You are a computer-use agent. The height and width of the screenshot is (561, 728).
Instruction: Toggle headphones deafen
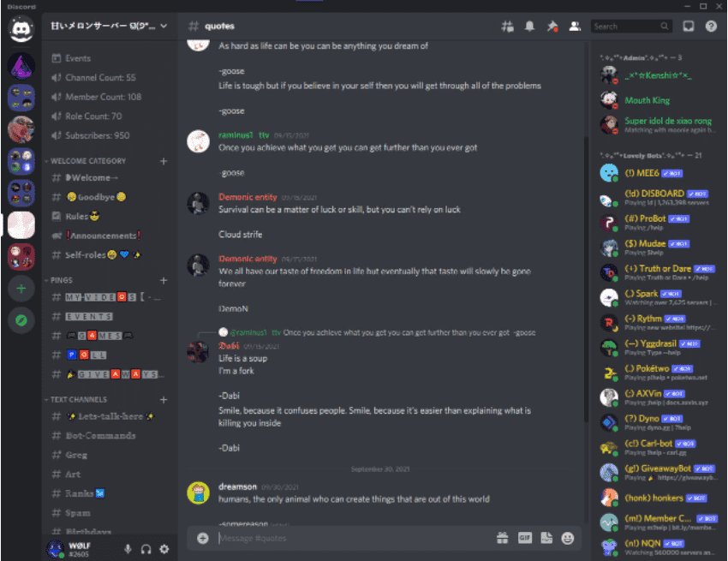coord(146,549)
